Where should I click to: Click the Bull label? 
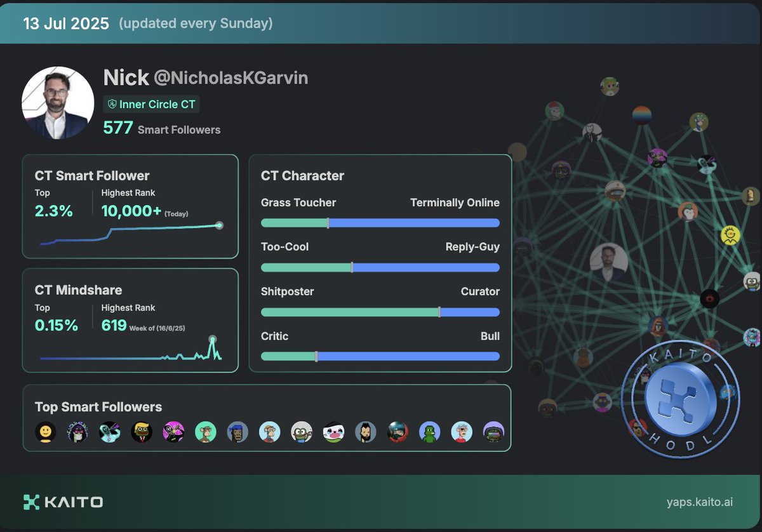(x=490, y=336)
